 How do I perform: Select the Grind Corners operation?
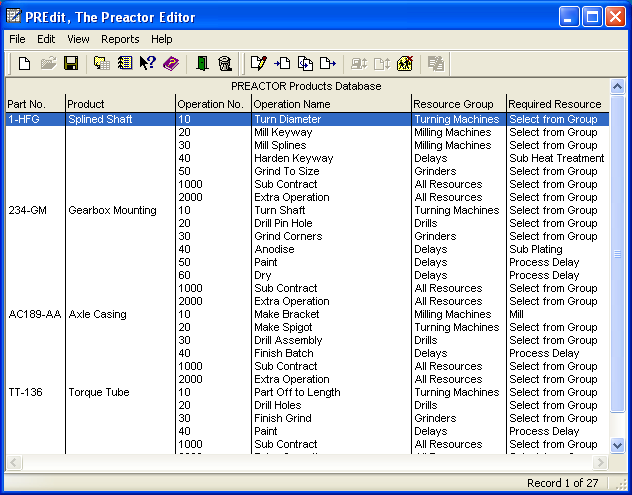(x=289, y=236)
